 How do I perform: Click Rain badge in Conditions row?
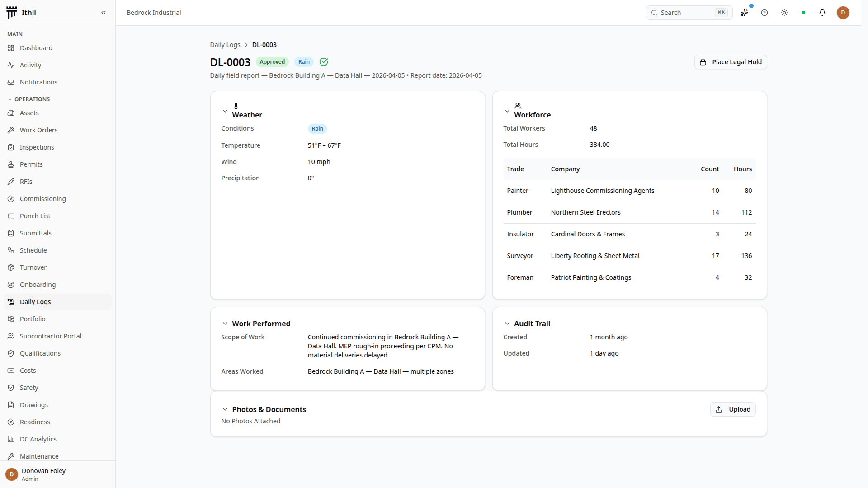pos(317,129)
